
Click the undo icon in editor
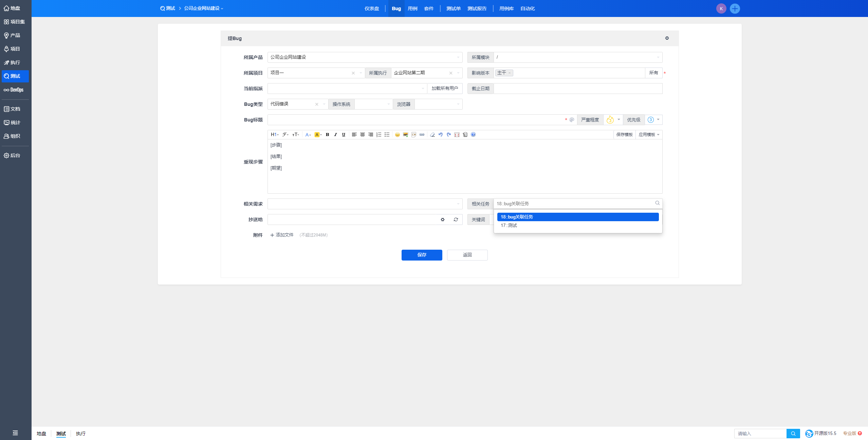[440, 135]
